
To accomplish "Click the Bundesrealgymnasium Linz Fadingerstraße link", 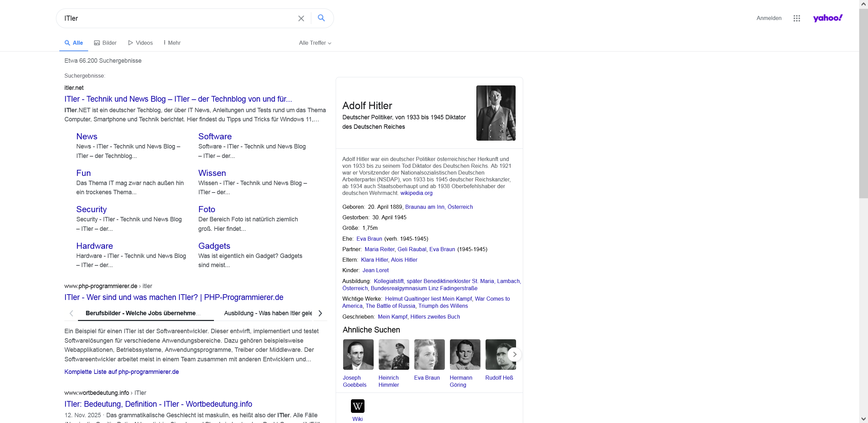I will click(424, 288).
